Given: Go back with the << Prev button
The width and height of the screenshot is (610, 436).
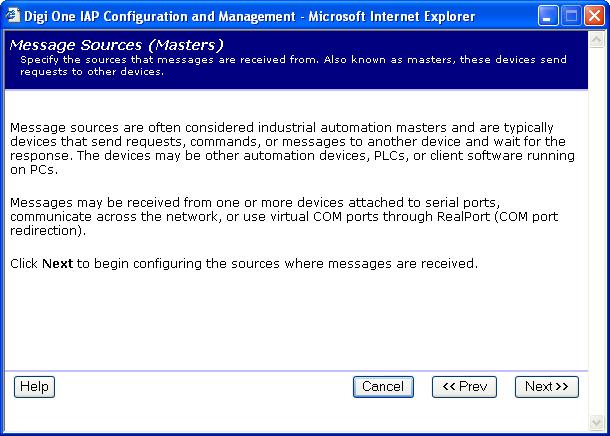Looking at the screenshot, I should point(464,387).
